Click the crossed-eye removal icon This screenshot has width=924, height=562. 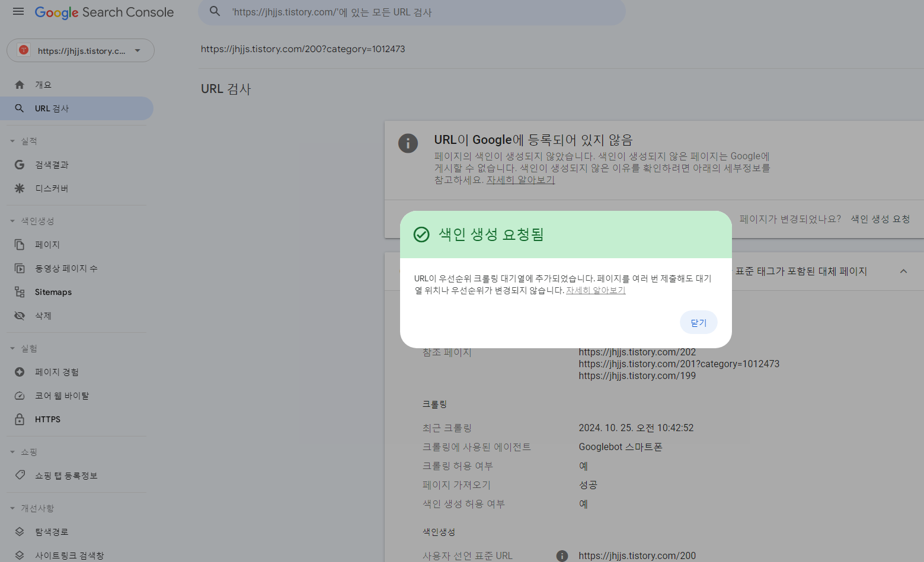[x=20, y=316]
